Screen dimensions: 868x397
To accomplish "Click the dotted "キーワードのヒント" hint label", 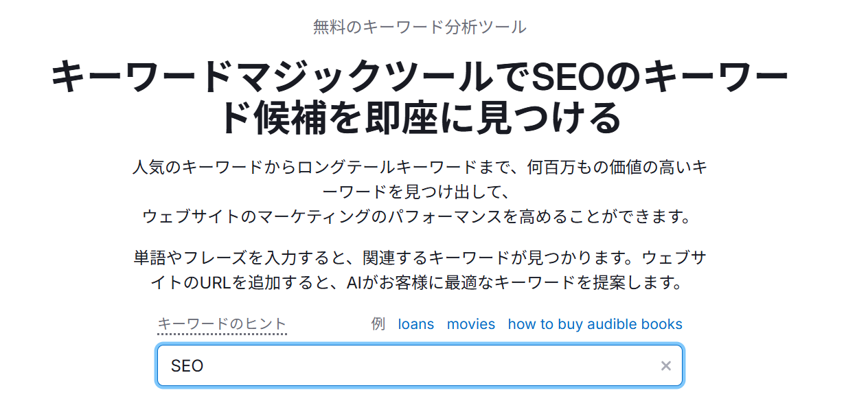I will tap(222, 324).
